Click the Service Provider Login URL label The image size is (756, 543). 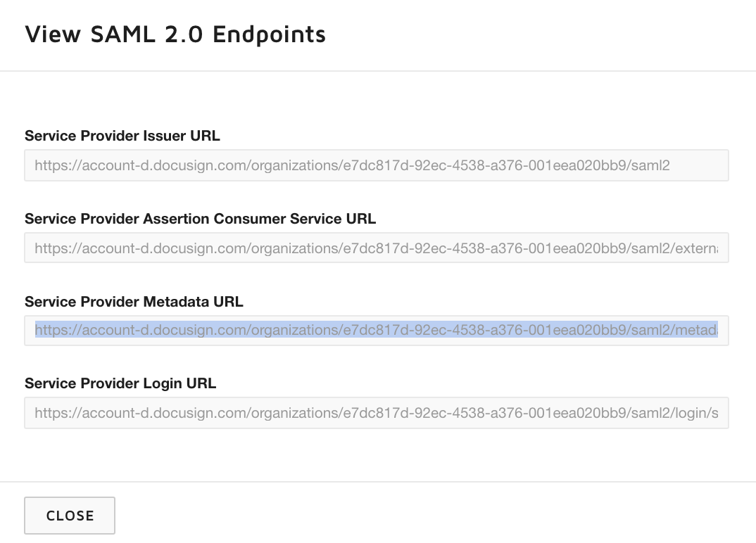pyautogui.click(x=120, y=383)
